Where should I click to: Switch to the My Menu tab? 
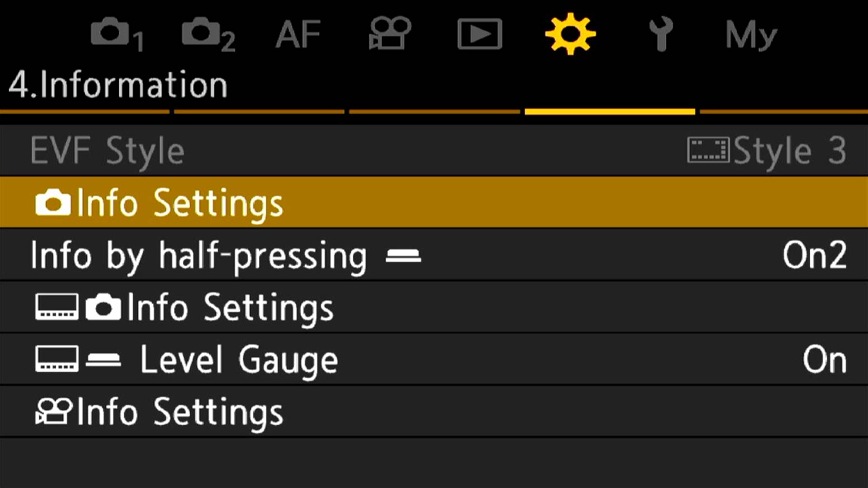pos(751,35)
